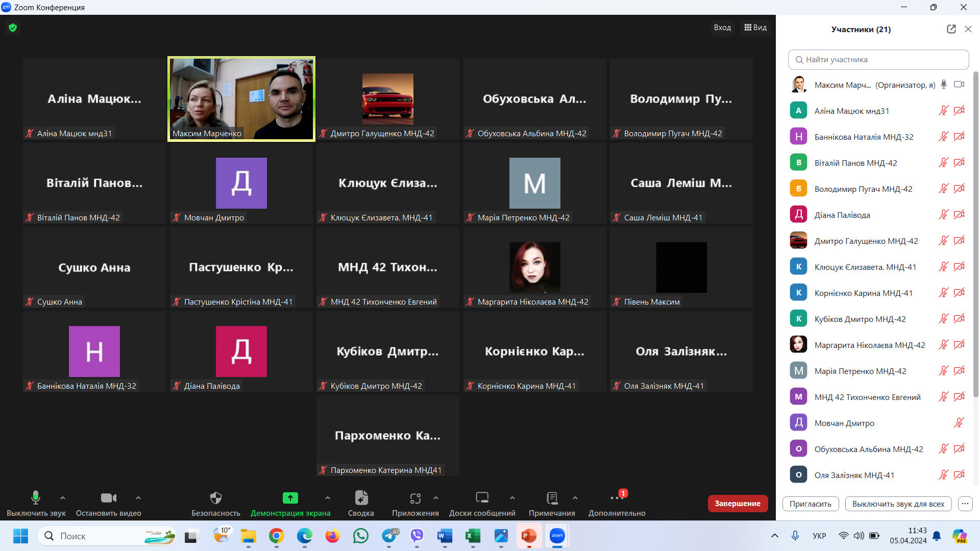Open Word from the taskbar
980x551 pixels.
tap(445, 536)
